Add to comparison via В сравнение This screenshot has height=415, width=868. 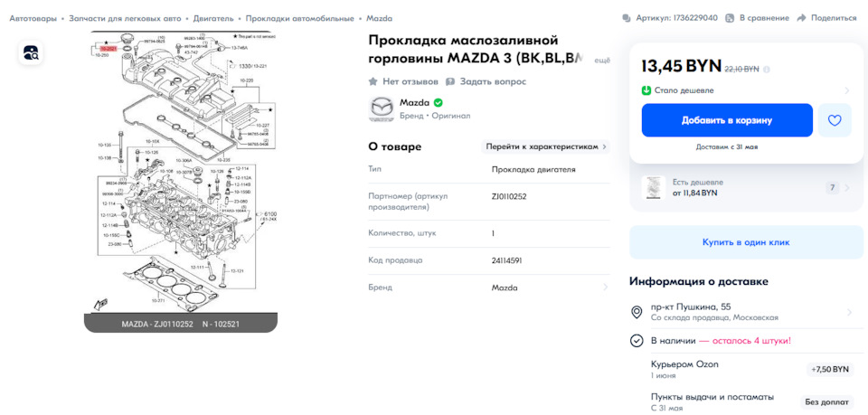[764, 18]
